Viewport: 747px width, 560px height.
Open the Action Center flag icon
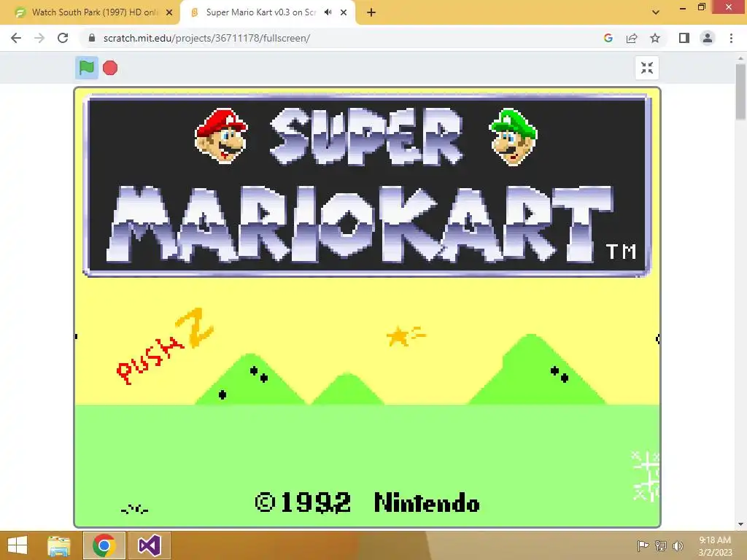pos(642,545)
